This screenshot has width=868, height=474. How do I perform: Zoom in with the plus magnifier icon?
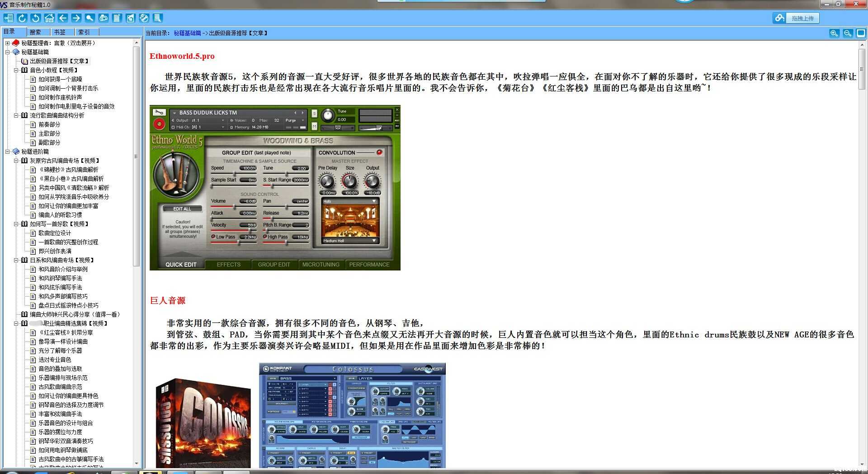pyautogui.click(x=834, y=33)
